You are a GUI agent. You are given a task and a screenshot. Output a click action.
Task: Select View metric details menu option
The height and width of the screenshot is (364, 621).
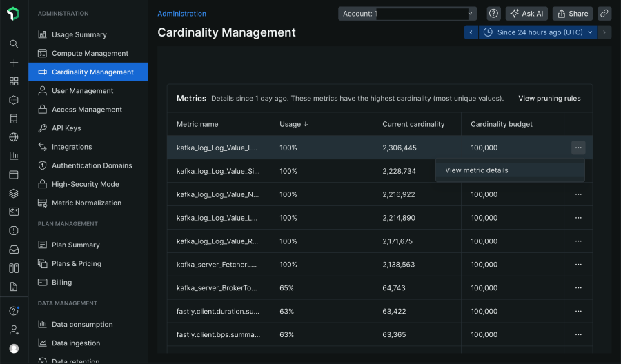[x=476, y=170]
